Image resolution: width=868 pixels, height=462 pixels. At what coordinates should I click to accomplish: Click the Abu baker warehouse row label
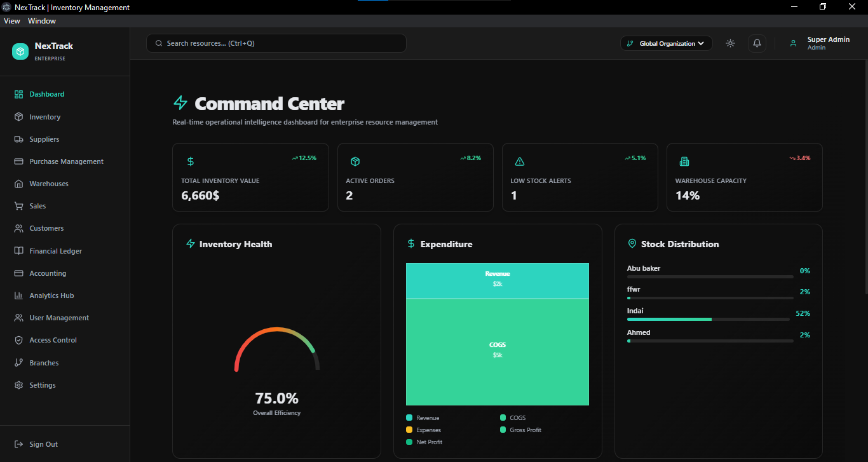click(644, 268)
